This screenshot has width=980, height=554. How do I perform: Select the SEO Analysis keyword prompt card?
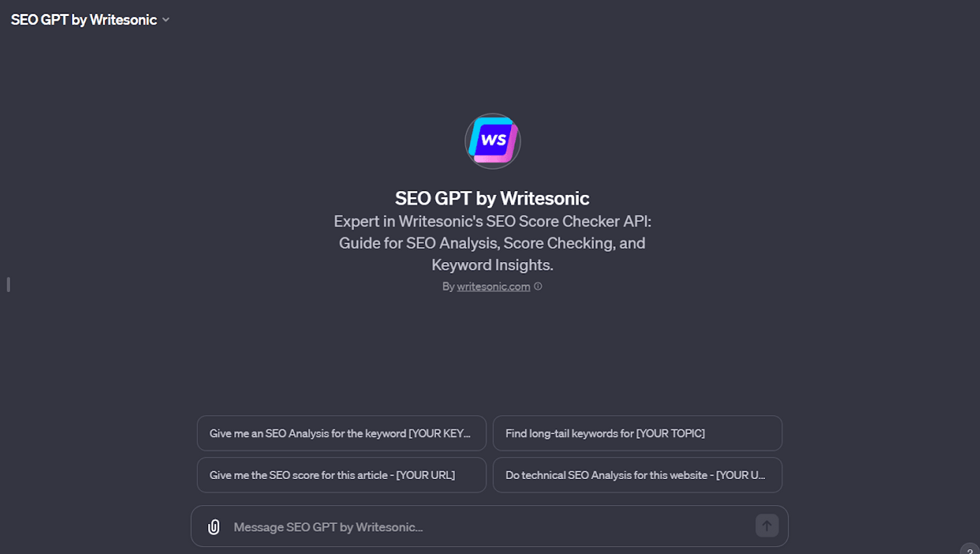coord(341,433)
